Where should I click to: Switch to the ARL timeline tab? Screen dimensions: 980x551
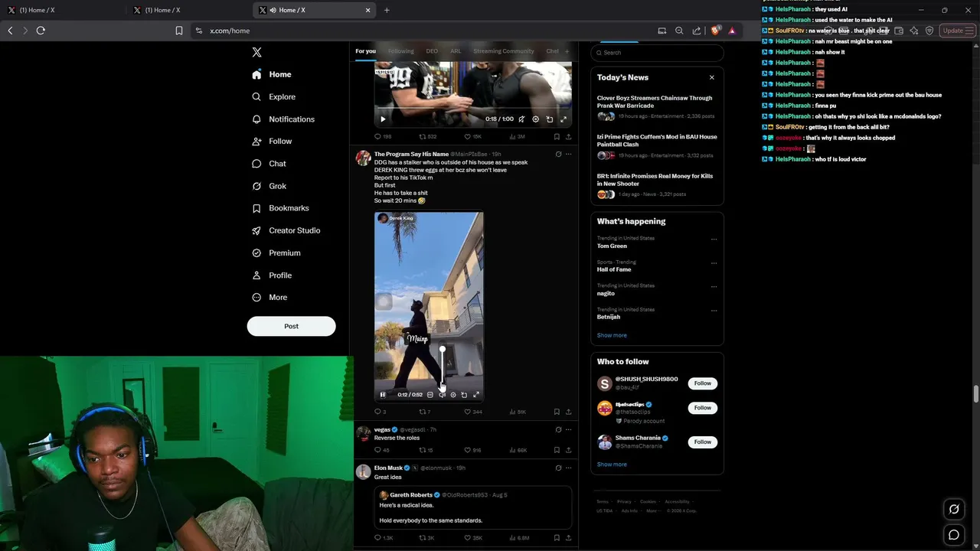coord(456,51)
